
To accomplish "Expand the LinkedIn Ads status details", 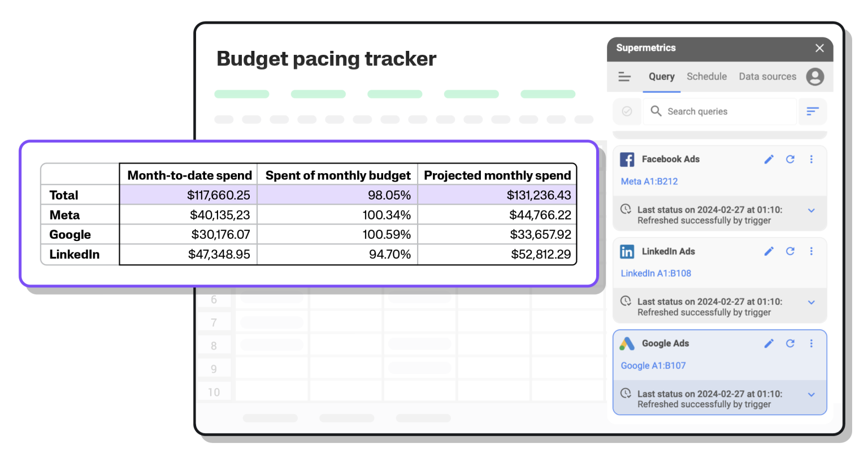I will tap(811, 301).
